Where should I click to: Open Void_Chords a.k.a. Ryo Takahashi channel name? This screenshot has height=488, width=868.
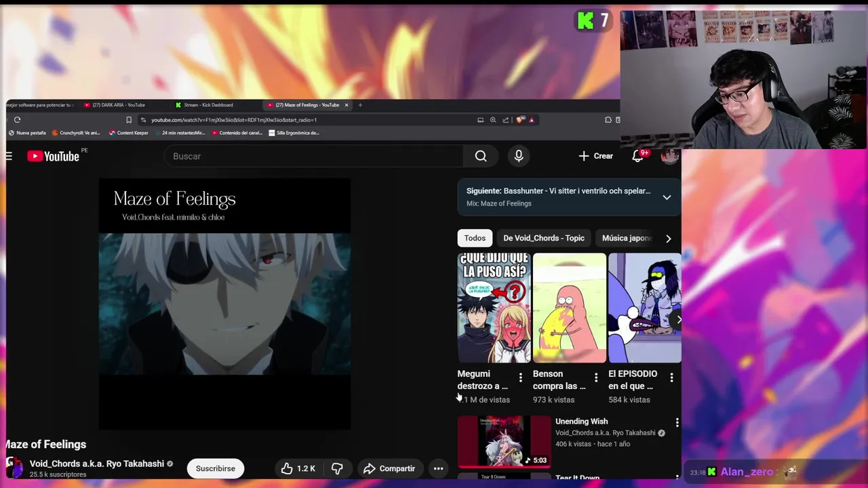(97, 464)
